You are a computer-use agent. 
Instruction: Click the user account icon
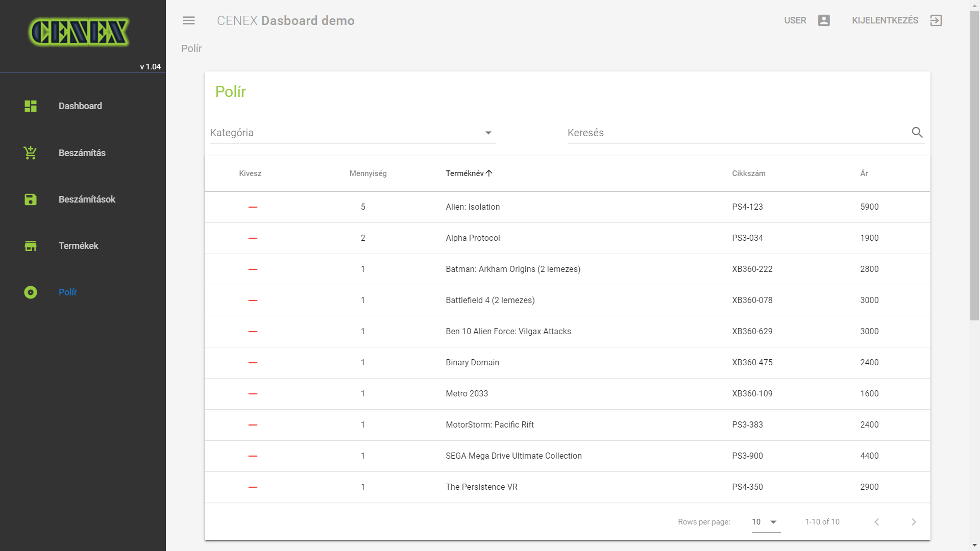click(824, 20)
